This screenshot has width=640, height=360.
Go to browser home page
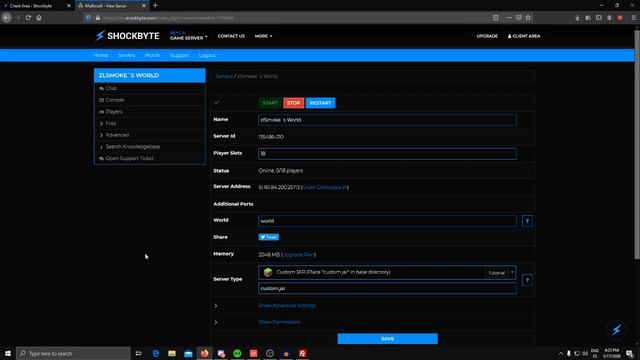pyautogui.click(x=39, y=18)
